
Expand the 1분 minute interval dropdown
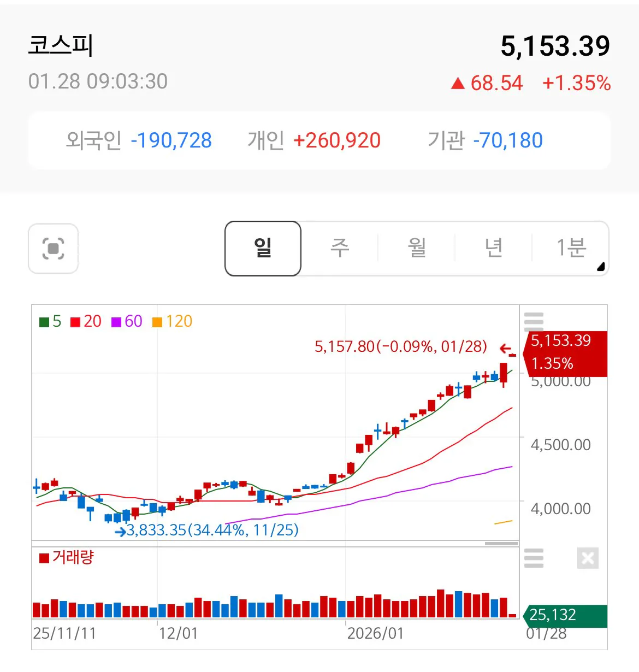coord(571,249)
